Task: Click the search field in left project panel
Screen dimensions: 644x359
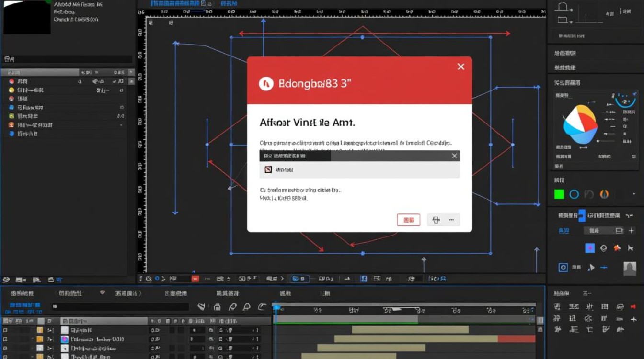Action: 67,59
